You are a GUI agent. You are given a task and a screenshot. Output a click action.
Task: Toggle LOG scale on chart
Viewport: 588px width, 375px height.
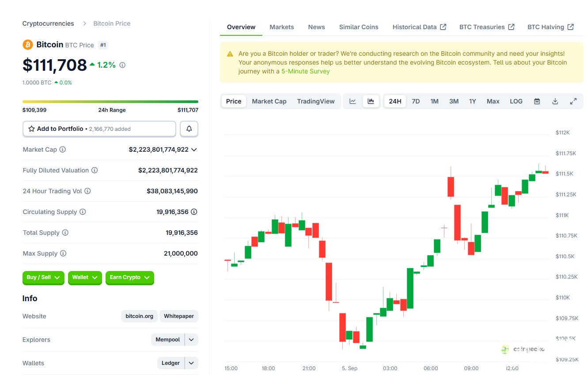point(516,101)
